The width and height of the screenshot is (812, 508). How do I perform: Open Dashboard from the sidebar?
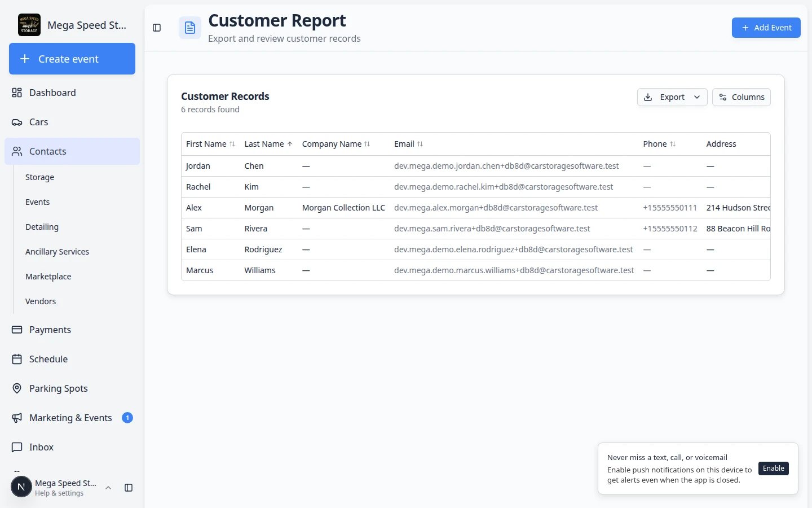coord(72,93)
